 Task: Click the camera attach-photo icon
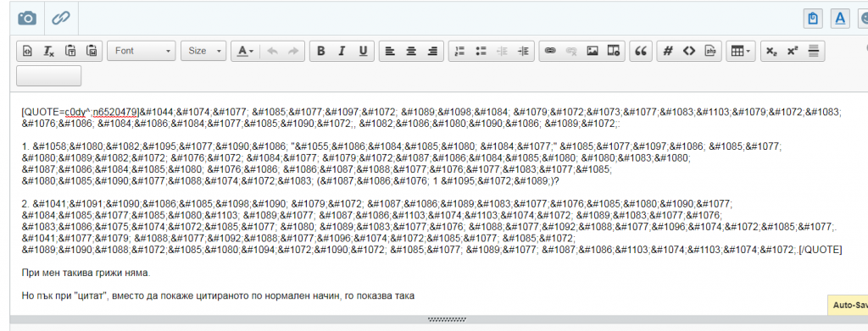click(26, 19)
